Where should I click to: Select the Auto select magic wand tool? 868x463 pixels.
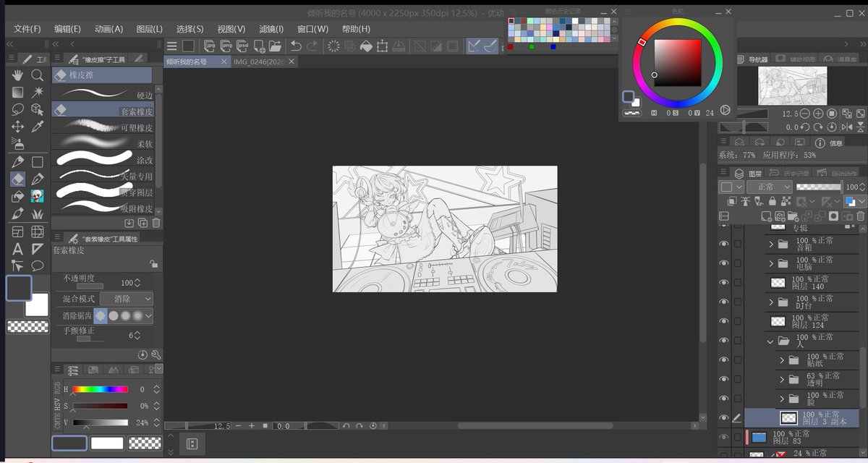coord(38,92)
